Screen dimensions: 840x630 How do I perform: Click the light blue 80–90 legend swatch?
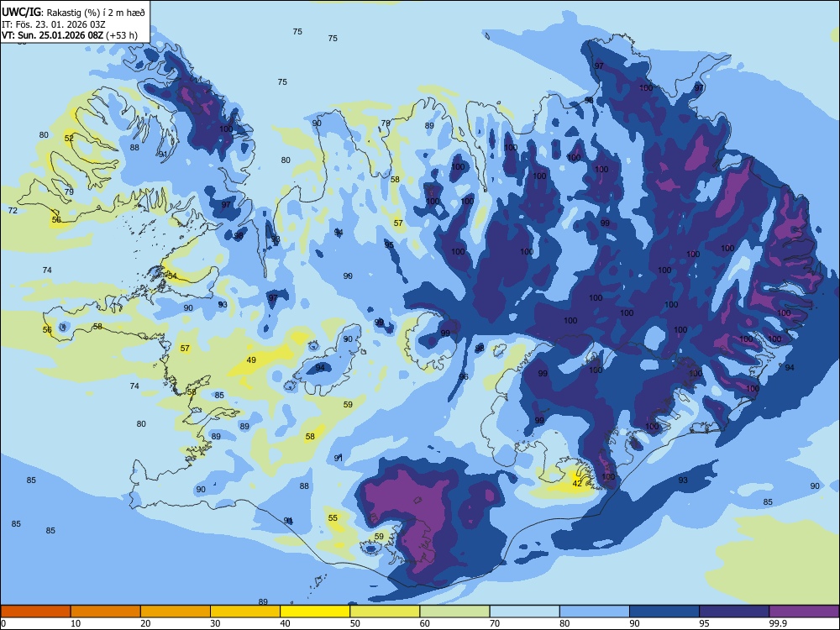pyautogui.click(x=595, y=612)
